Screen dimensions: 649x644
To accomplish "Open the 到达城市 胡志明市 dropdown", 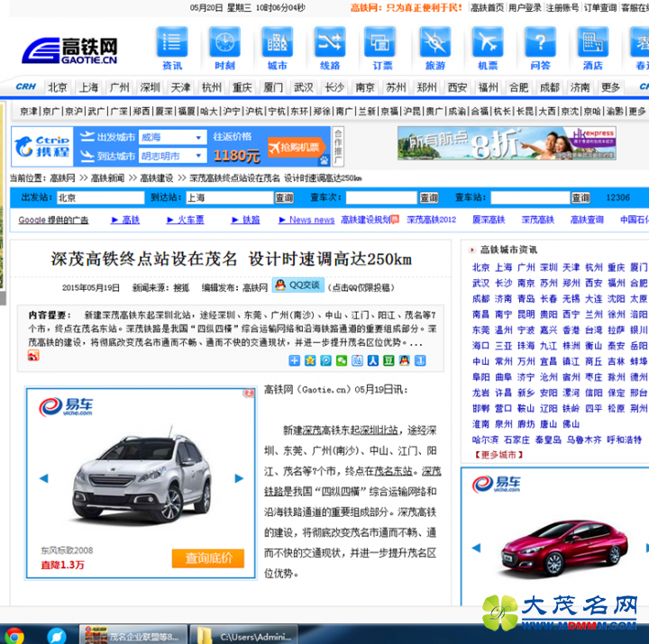I will coord(172,156).
